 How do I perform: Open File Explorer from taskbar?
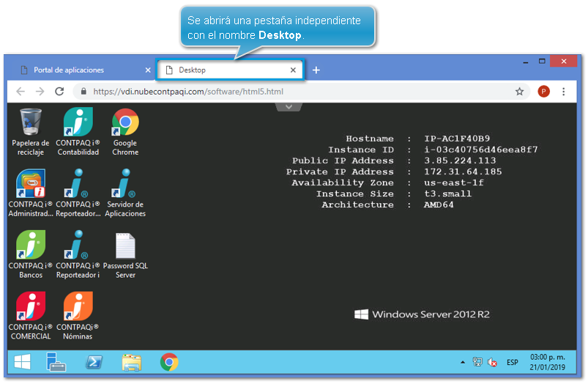tap(131, 363)
